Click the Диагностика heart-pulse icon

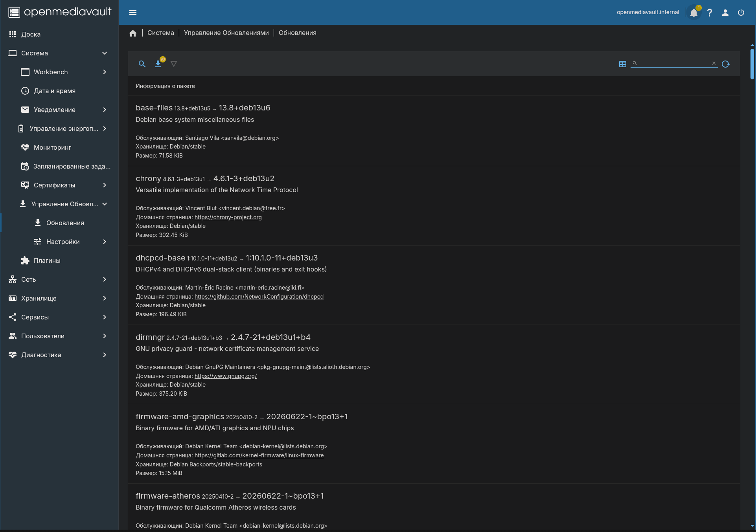pyautogui.click(x=13, y=355)
